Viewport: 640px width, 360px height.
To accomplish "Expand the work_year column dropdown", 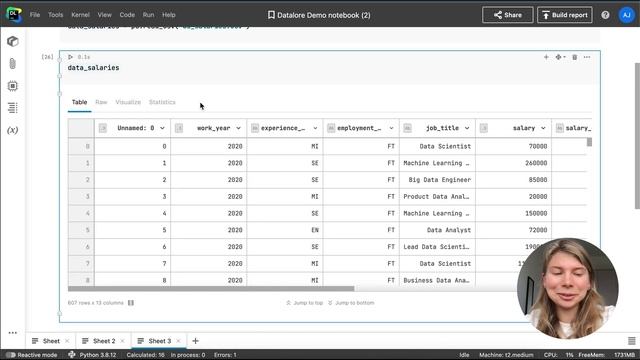I will pyautogui.click(x=238, y=128).
